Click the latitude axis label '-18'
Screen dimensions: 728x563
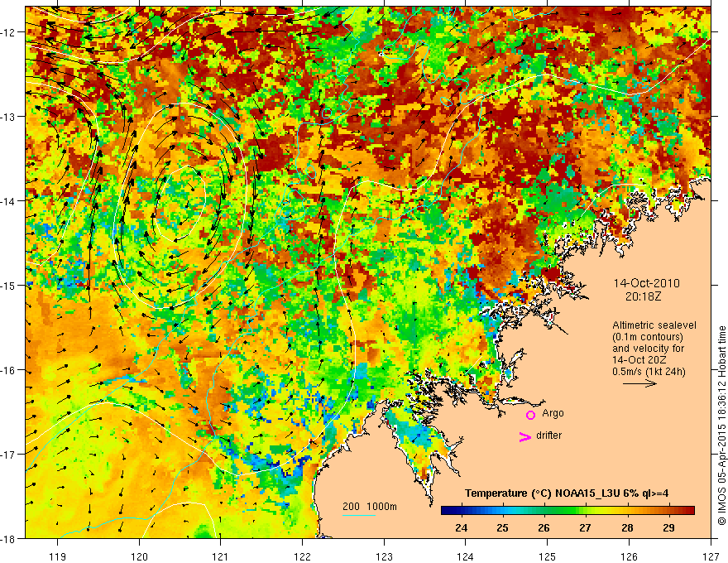coord(8,538)
